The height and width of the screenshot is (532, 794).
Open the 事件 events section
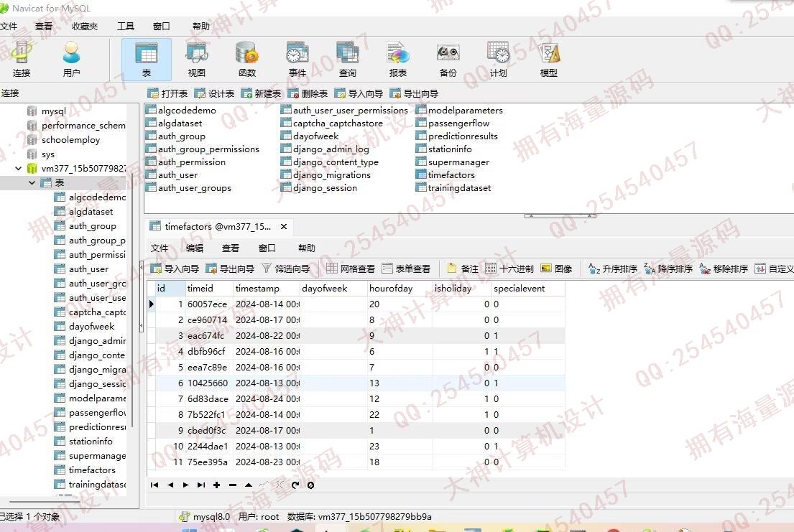[x=297, y=59]
